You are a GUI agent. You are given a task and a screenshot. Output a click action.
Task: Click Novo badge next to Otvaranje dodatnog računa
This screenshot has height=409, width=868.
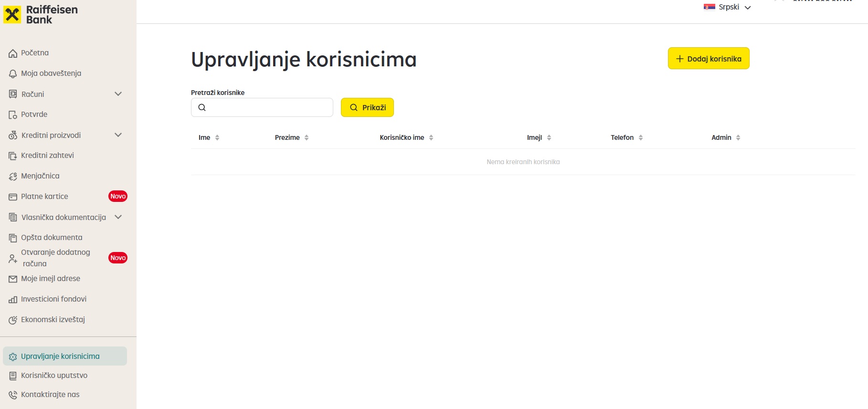[x=118, y=258]
